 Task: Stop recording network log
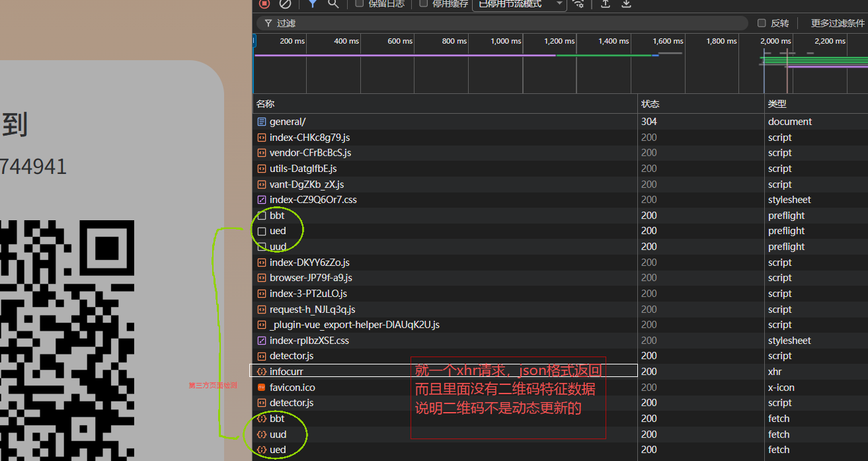264,3
